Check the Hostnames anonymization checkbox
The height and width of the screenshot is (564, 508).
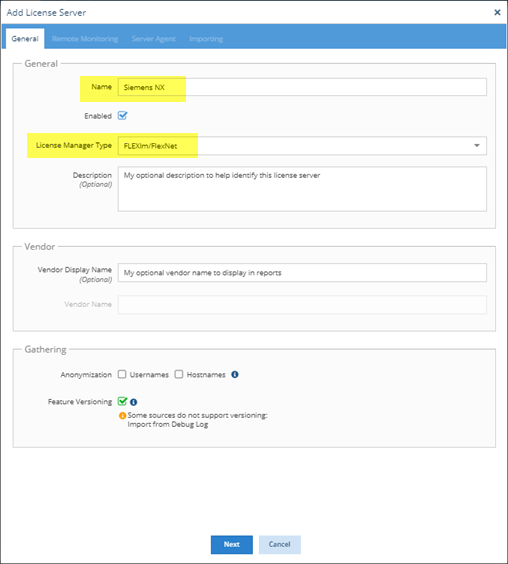coord(179,374)
